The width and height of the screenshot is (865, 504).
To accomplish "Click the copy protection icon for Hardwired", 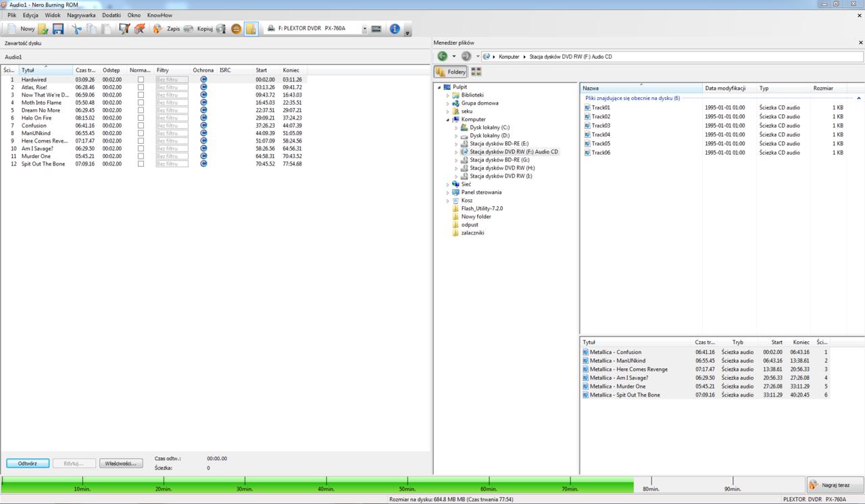I will (x=203, y=79).
